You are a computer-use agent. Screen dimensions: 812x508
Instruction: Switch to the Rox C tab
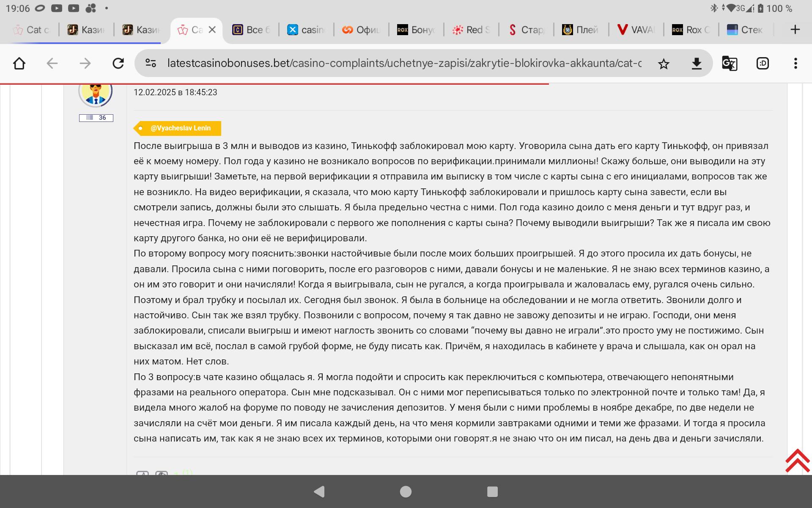coord(691,30)
